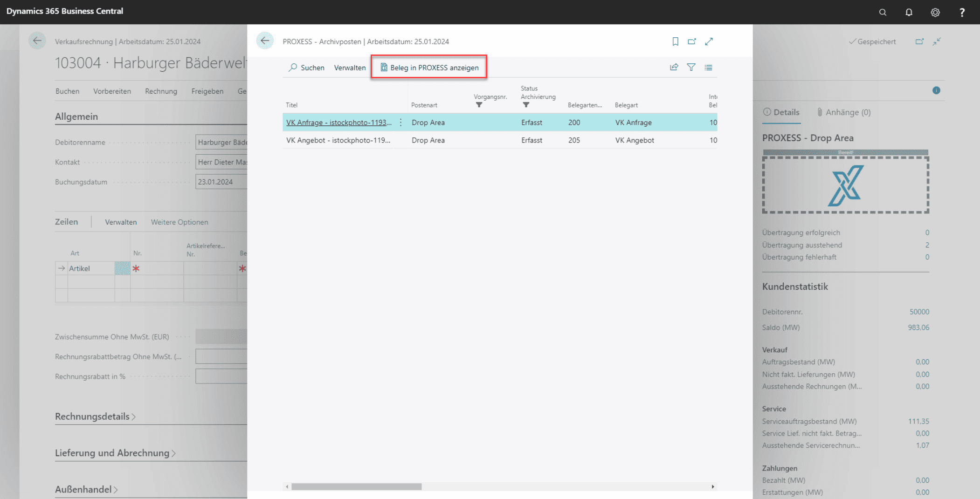This screenshot has width=980, height=499.
Task: Open help question mark icon
Action: 962,12
